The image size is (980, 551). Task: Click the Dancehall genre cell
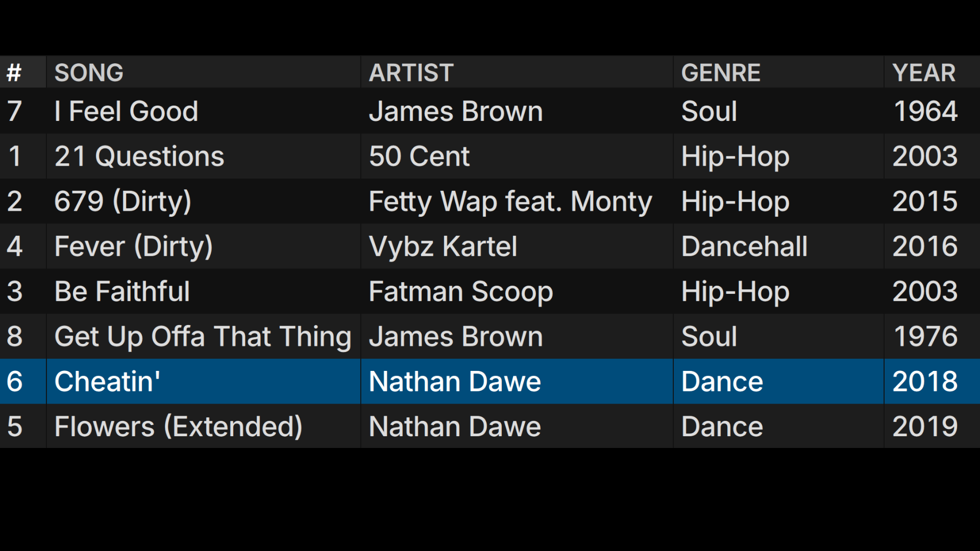coord(744,246)
